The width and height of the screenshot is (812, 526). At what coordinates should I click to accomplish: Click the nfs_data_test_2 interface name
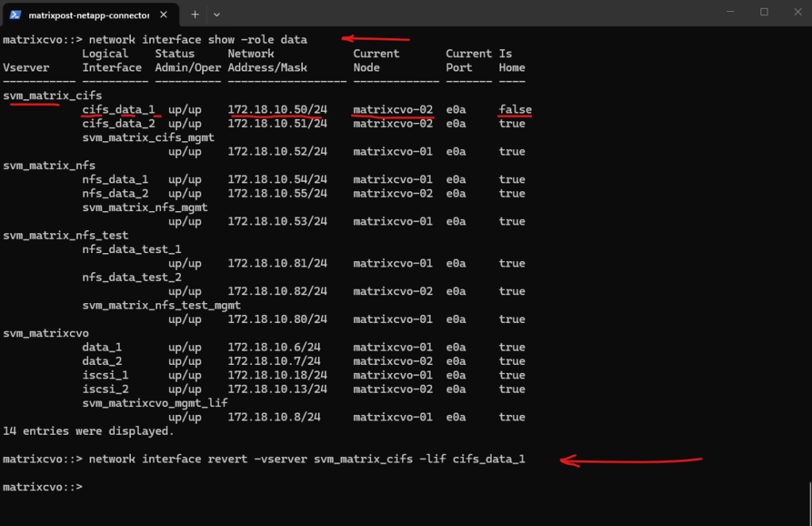pyautogui.click(x=132, y=278)
